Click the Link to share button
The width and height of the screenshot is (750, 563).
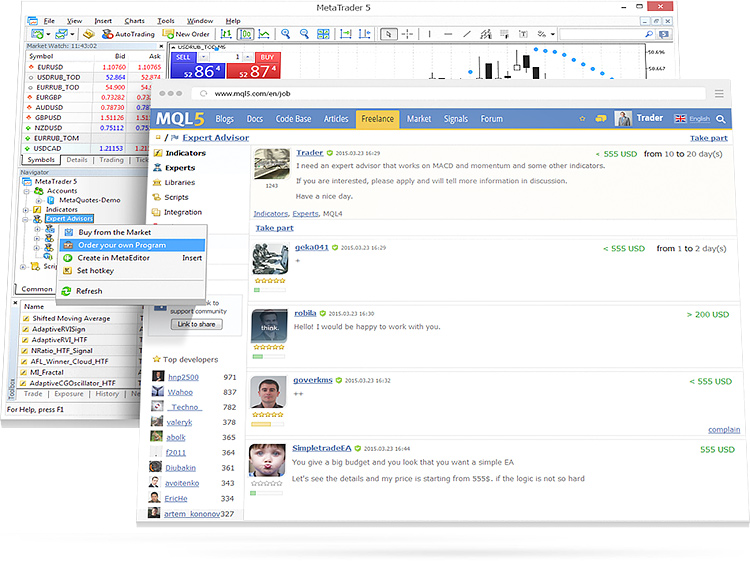tap(197, 324)
